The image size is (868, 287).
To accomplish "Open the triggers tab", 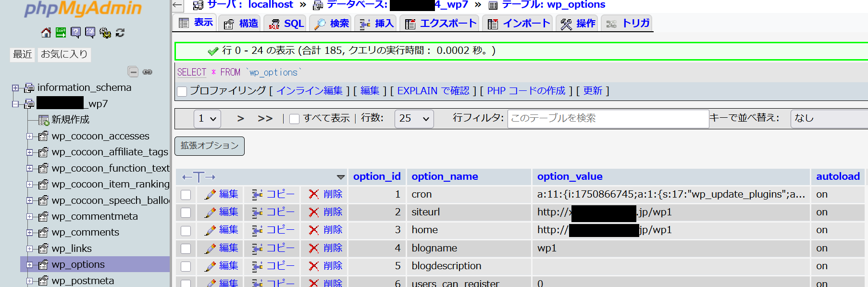I will tap(628, 23).
